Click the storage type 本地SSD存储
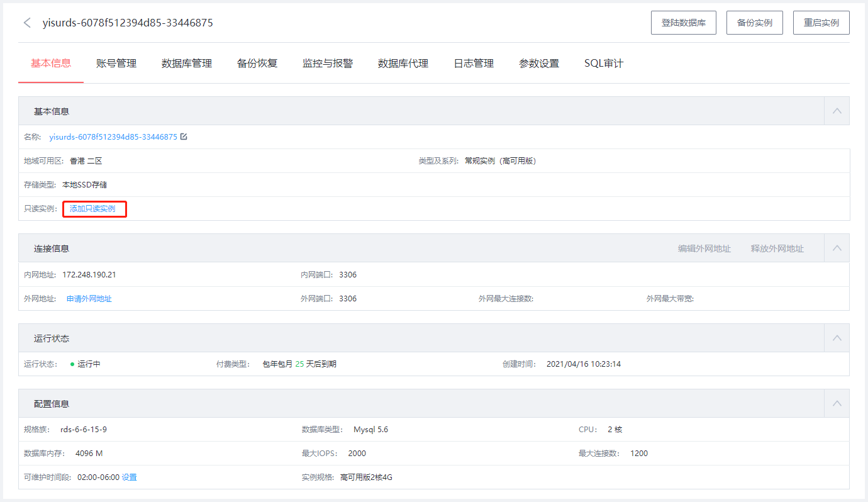 tap(85, 185)
